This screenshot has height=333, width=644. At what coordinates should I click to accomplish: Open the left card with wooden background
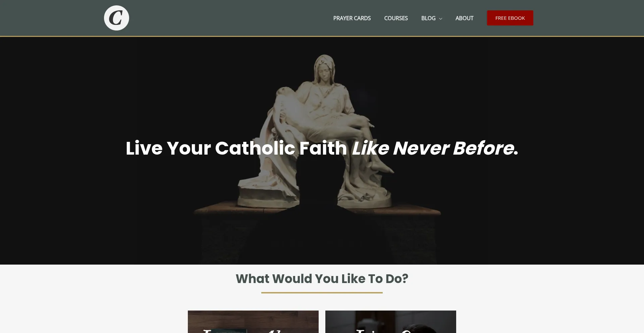pyautogui.click(x=253, y=322)
